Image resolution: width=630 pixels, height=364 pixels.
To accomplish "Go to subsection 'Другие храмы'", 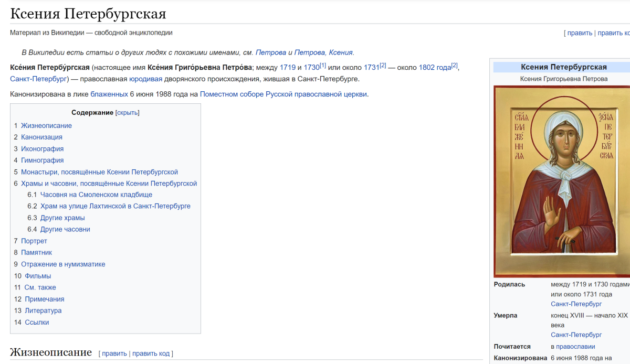I will click(62, 218).
